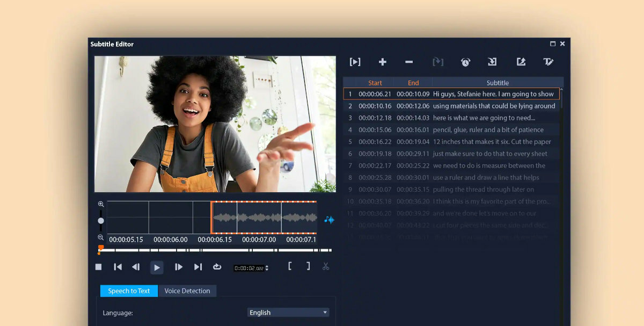The width and height of the screenshot is (644, 326).
Task: Click the up stepper on the timecode field
Action: 267,265
